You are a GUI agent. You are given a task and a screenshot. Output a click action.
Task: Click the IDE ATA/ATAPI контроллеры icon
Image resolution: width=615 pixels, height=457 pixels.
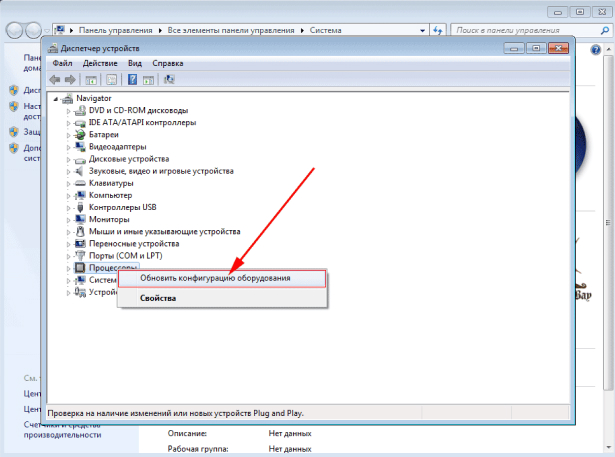(80, 123)
